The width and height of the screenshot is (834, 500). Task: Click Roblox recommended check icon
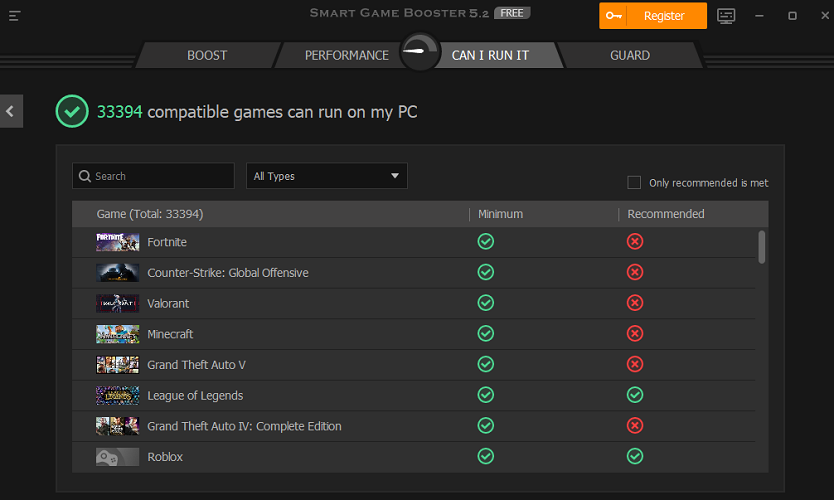tap(635, 456)
